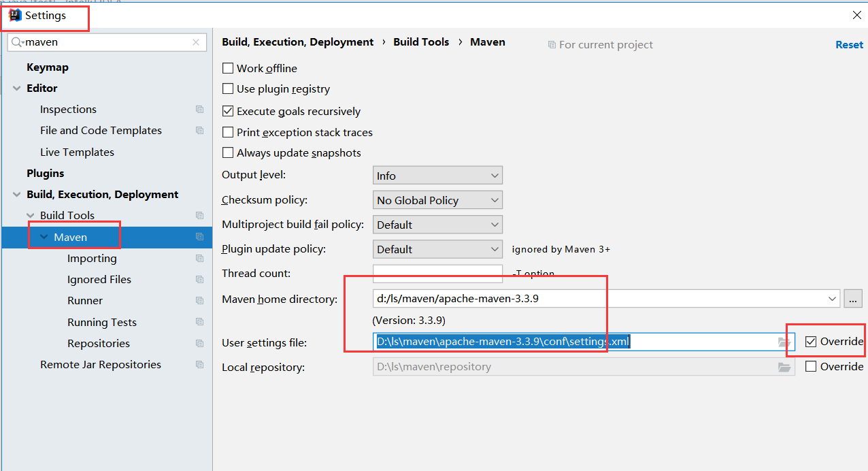The width and height of the screenshot is (868, 471).
Task: Open the Plugin update policy dropdown
Action: tap(437, 249)
